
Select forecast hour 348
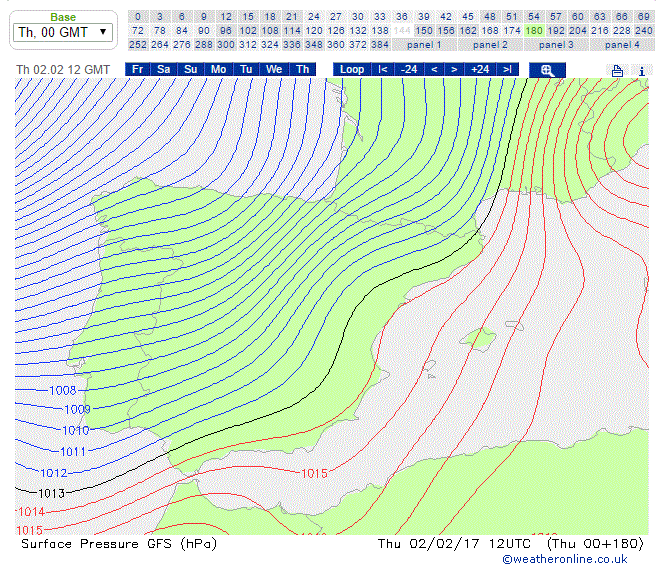314,45
